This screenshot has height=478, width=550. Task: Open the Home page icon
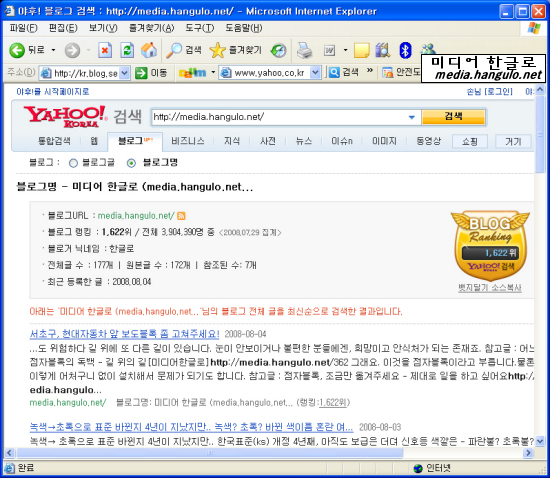pos(149,51)
